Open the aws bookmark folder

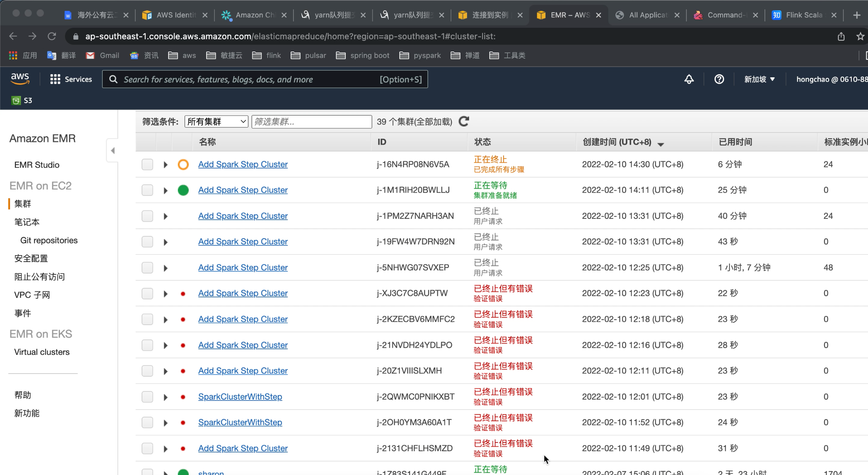182,56
